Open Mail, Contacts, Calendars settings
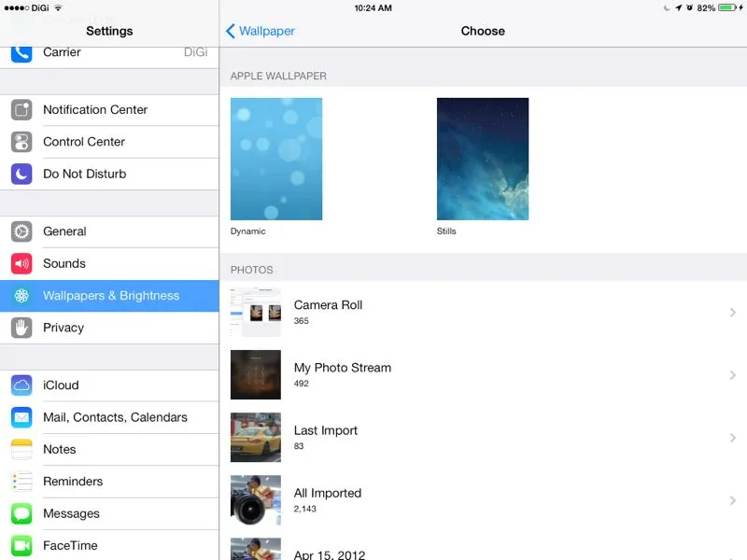Viewport: 747px width, 560px height. tap(115, 417)
